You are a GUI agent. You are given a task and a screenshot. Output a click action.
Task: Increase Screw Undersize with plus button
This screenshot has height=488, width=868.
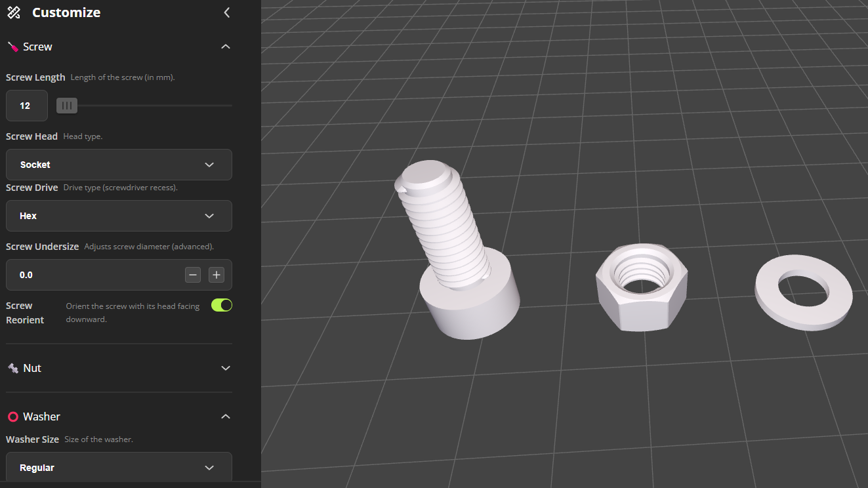[x=217, y=275]
